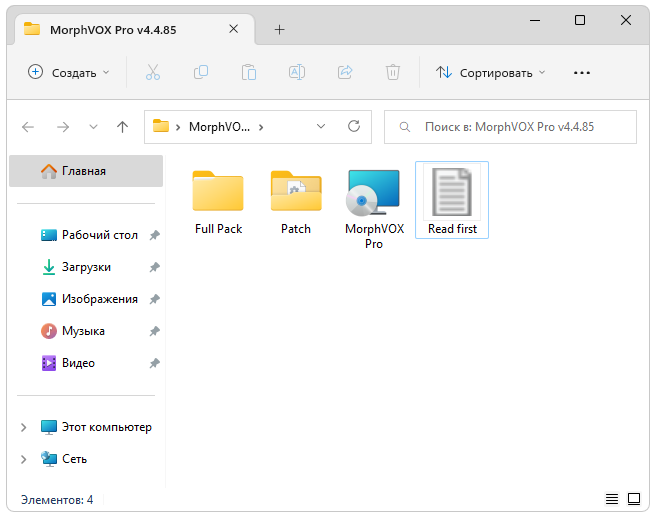This screenshot has width=656, height=517.
Task: Open recent locations dropdown arrow
Action: [93, 127]
